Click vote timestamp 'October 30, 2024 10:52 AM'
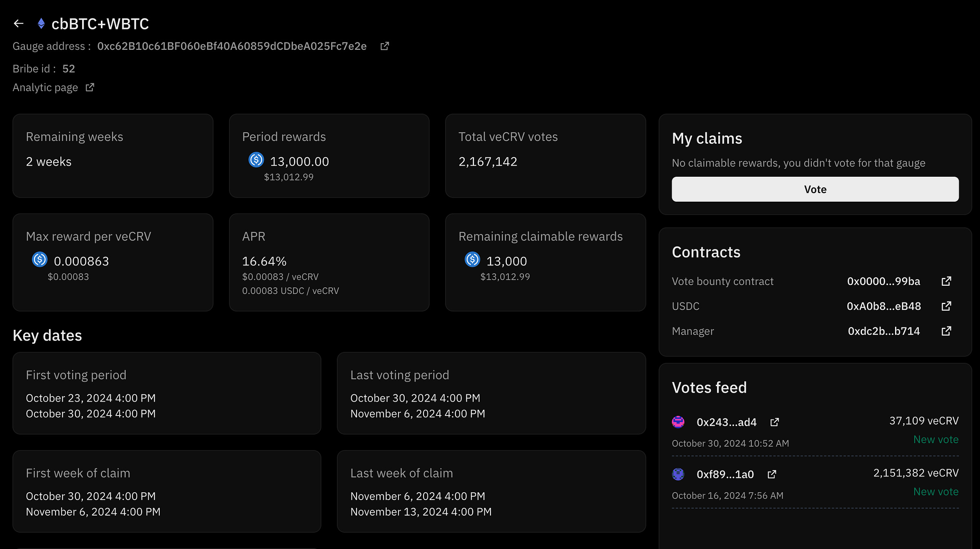The height and width of the screenshot is (549, 980). point(730,443)
